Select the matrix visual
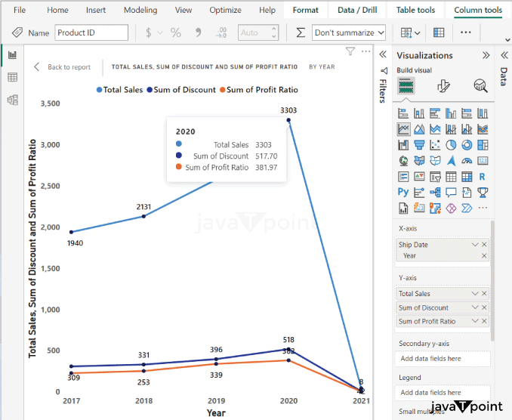 467,177
